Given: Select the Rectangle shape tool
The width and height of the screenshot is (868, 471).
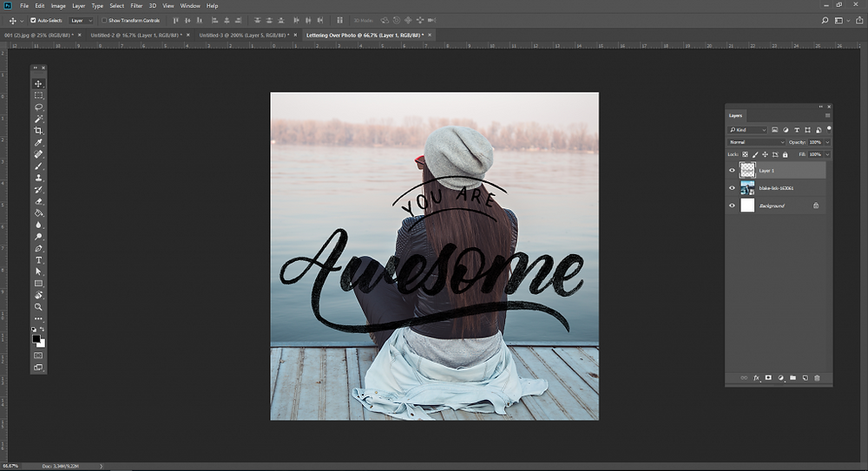Looking at the screenshot, I should pyautogui.click(x=38, y=284).
